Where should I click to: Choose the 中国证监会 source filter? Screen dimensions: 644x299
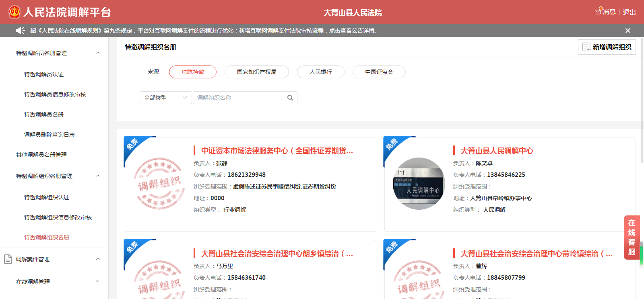(x=379, y=72)
